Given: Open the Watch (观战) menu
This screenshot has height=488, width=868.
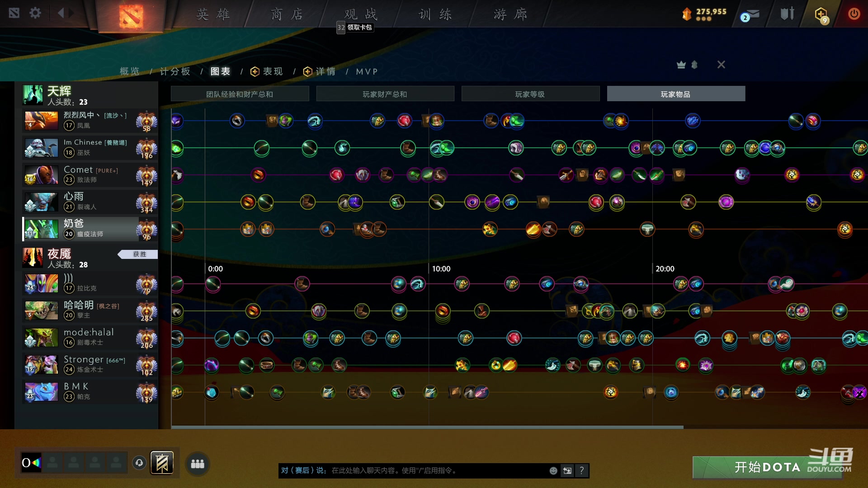Looking at the screenshot, I should coord(361,14).
